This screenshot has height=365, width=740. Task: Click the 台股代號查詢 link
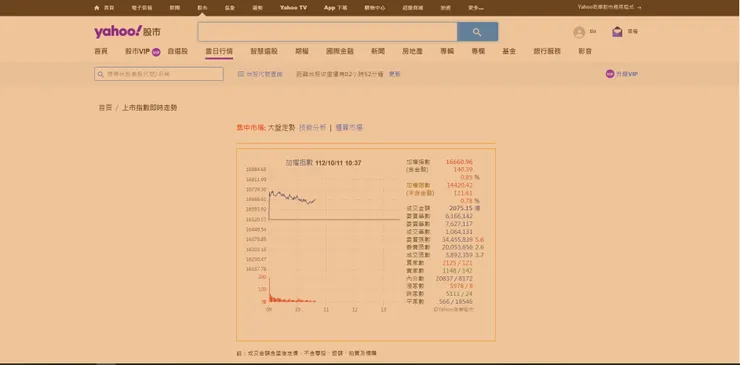(264, 74)
